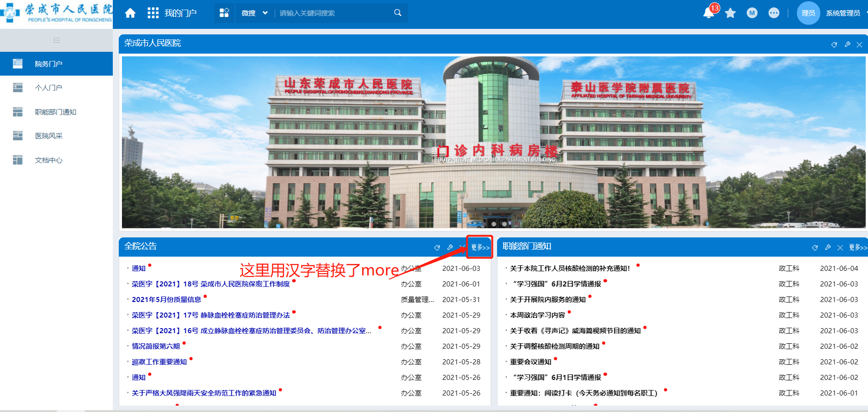Click the magnifier search icon
Viewport: 868px width, 412px height.
click(x=398, y=13)
